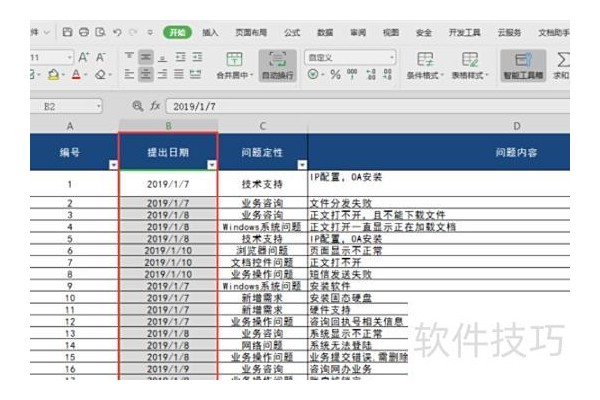The width and height of the screenshot is (600, 400).
Task: Open 条件格式 conditional formatting
Action: (425, 65)
